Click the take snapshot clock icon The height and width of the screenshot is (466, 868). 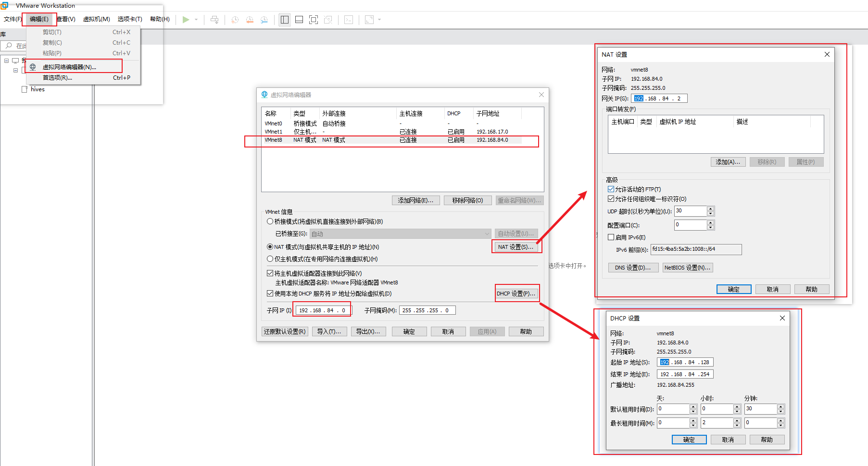coord(235,20)
